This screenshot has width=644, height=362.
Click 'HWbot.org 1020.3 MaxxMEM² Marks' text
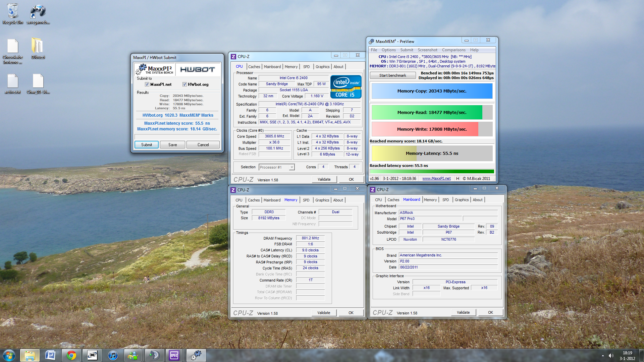point(178,115)
